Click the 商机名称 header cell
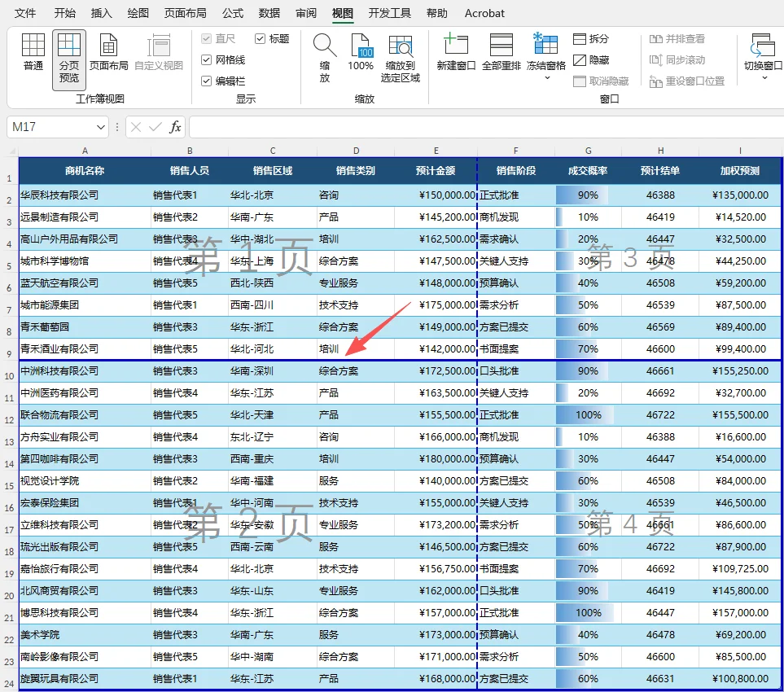The width and height of the screenshot is (784, 692). click(85, 171)
